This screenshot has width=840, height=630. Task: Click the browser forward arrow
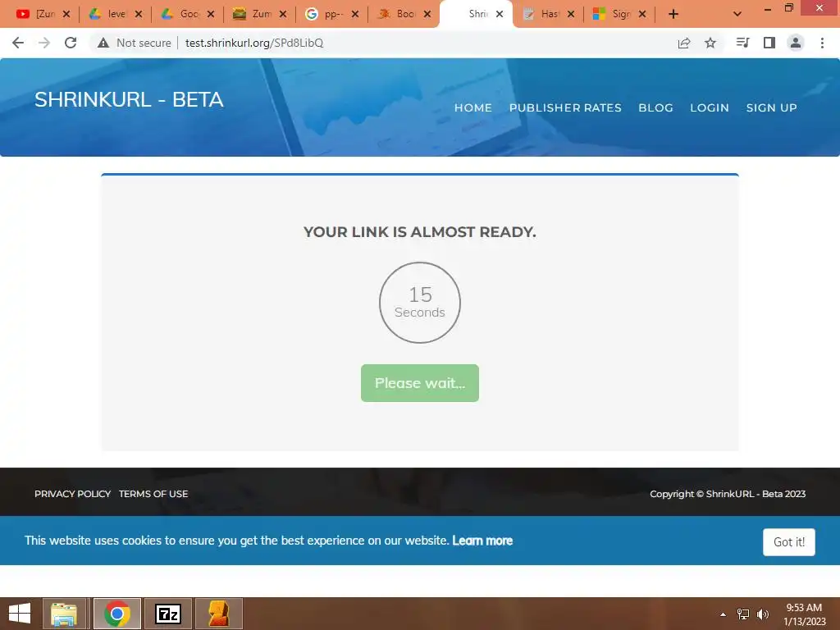tap(44, 43)
